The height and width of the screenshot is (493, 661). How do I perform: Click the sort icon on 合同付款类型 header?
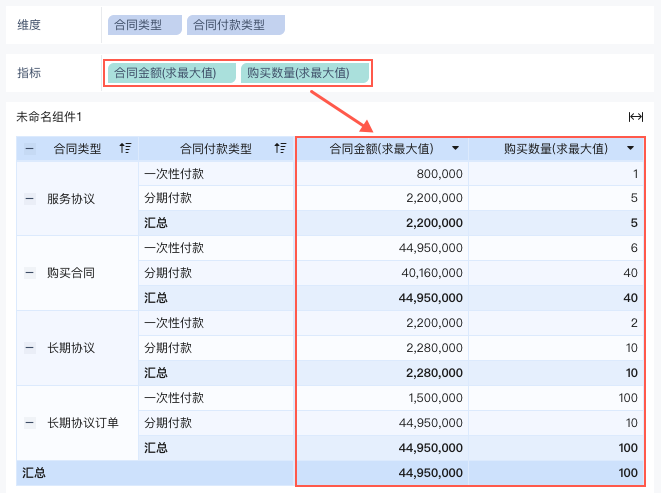(280, 148)
